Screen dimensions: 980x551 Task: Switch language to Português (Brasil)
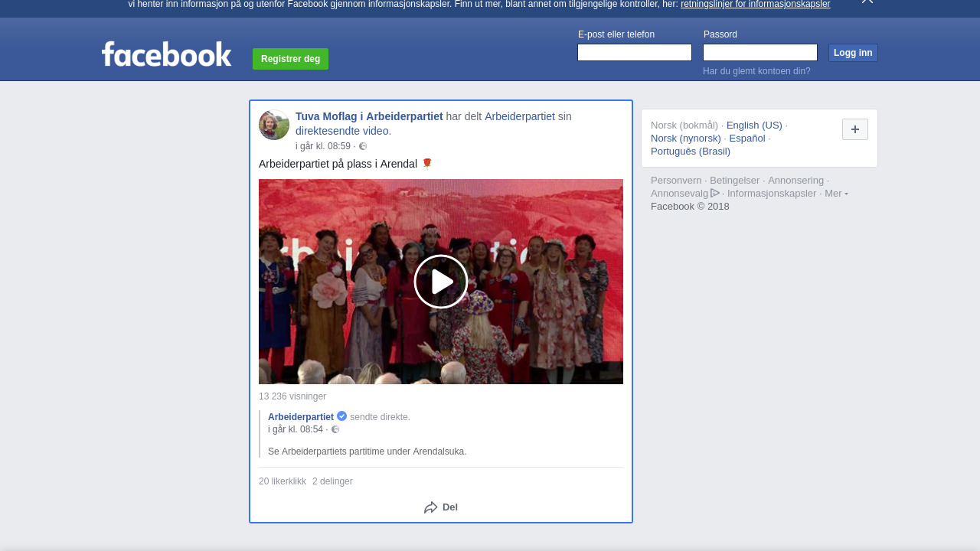point(691,152)
